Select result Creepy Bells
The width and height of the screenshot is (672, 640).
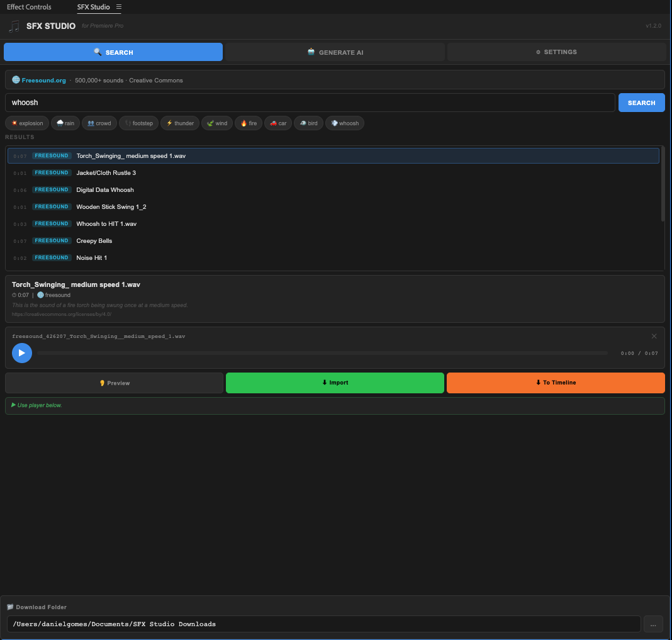click(333, 240)
